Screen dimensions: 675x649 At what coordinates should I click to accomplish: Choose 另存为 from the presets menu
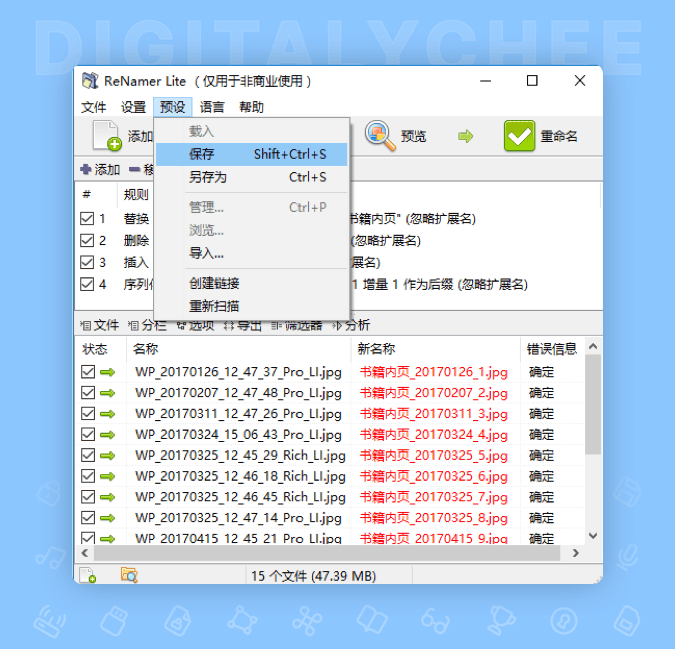click(x=252, y=177)
